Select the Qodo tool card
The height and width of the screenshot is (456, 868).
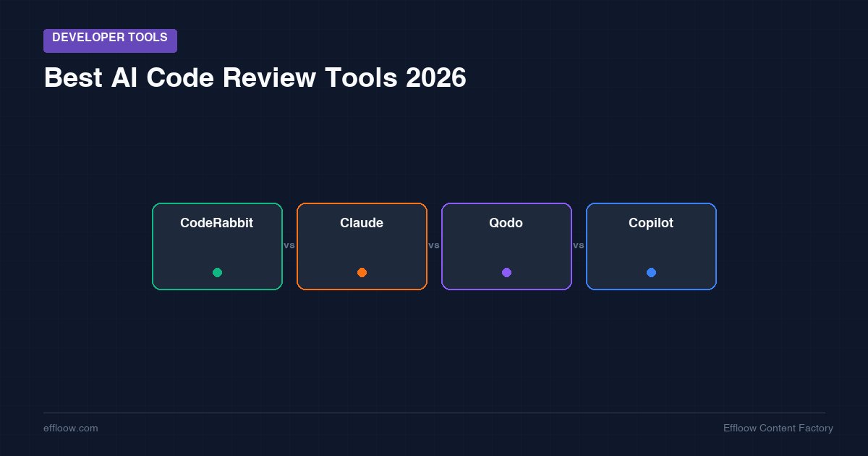[x=506, y=246]
